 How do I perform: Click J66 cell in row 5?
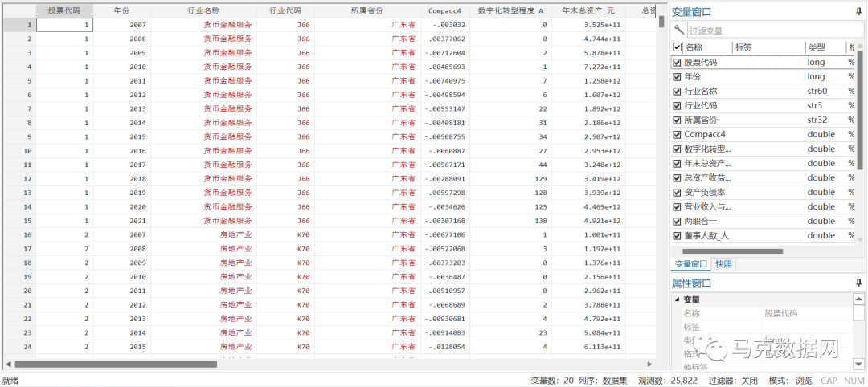coord(285,81)
